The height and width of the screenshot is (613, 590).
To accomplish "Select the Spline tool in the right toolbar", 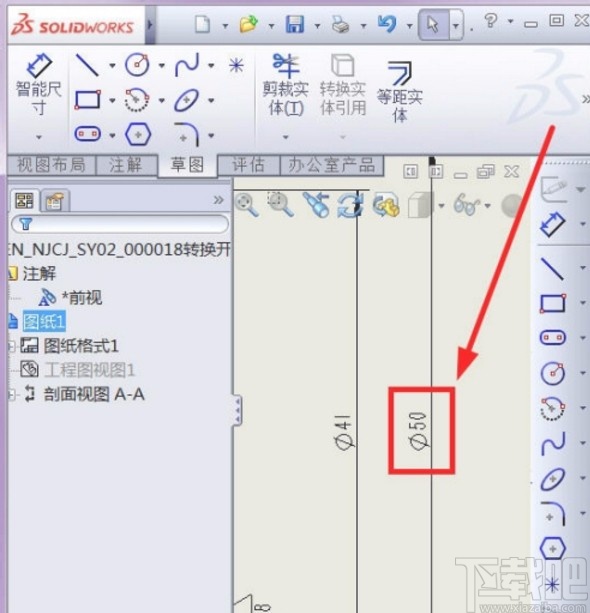I will point(553,443).
